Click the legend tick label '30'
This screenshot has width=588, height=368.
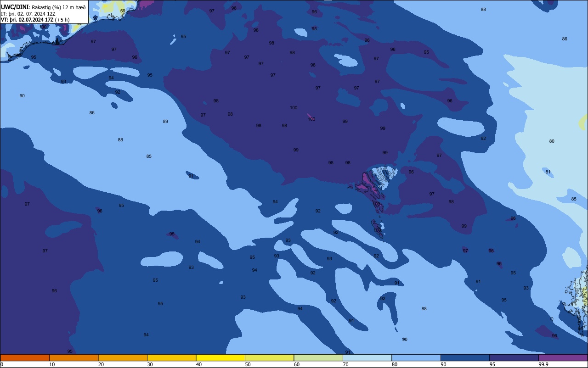pos(150,364)
